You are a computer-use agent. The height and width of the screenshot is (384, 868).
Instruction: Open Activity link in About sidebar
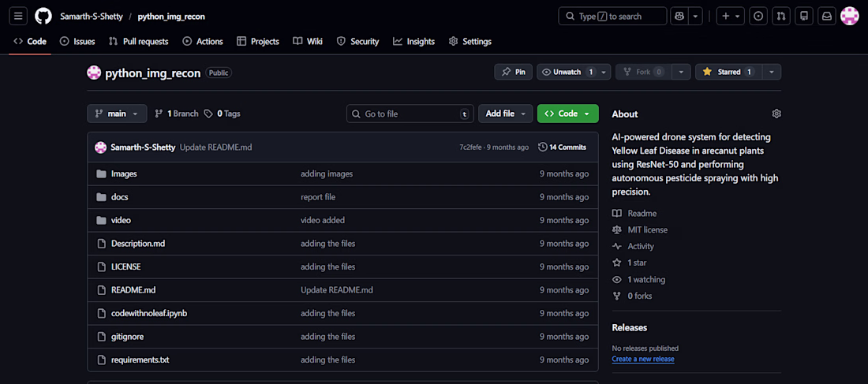[633, 246]
